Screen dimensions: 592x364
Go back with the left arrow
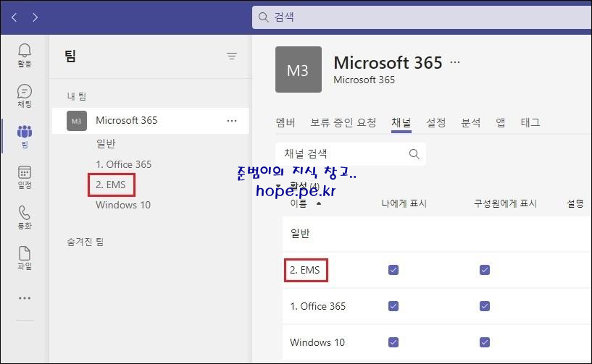click(x=14, y=17)
